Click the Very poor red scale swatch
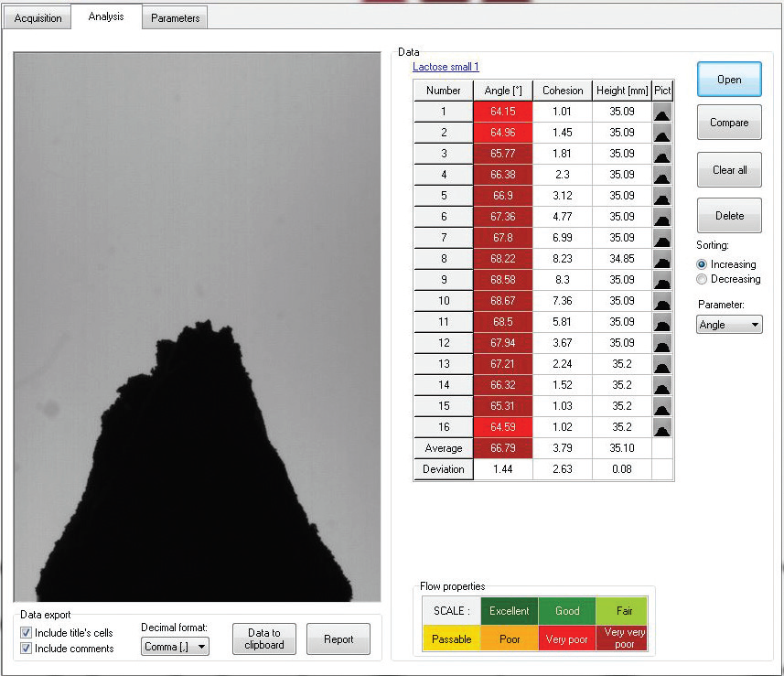Image resolution: width=784 pixels, height=676 pixels. pos(567,638)
